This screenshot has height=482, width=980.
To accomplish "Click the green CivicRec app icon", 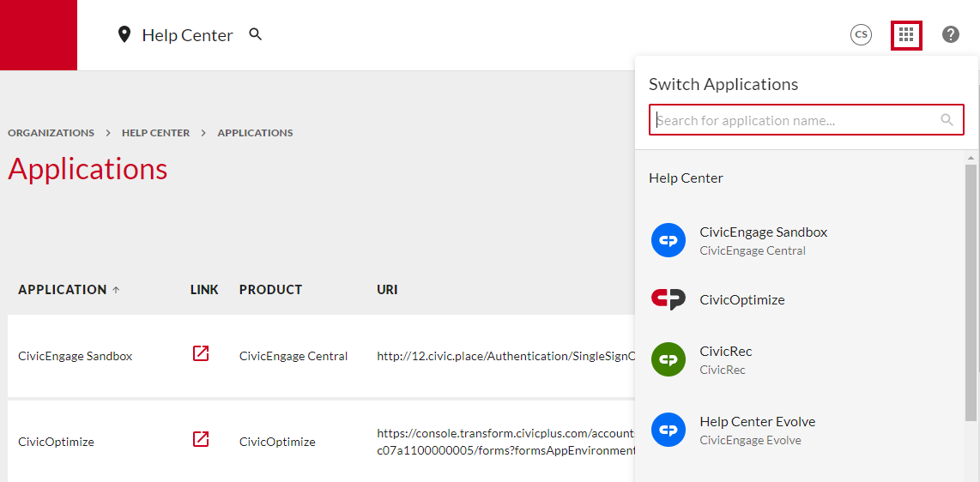I will pyautogui.click(x=668, y=359).
